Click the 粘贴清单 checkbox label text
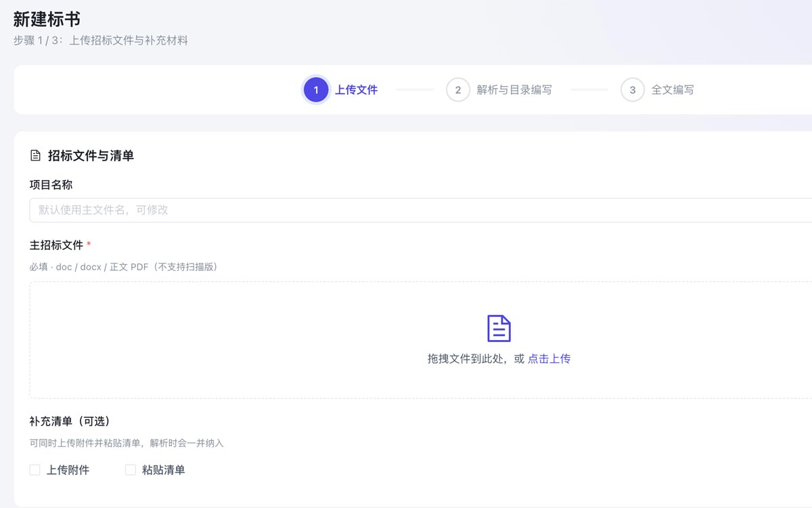The width and height of the screenshot is (812, 508). pos(163,469)
